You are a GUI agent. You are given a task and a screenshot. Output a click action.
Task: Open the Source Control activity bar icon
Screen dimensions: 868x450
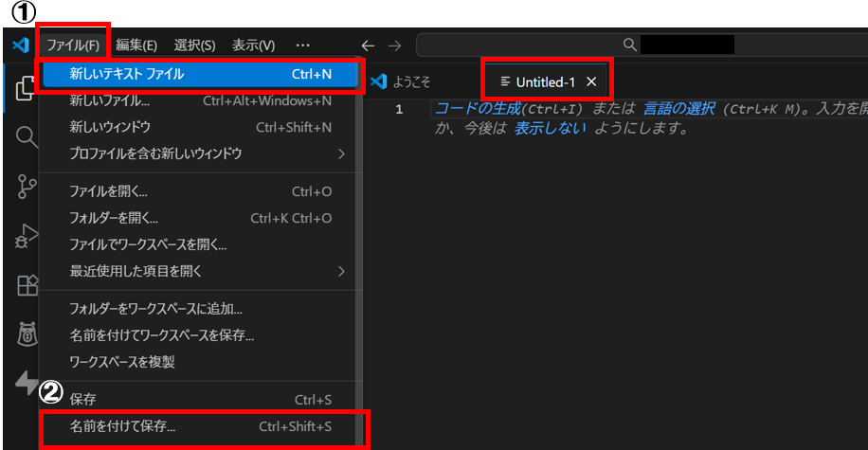[26, 187]
